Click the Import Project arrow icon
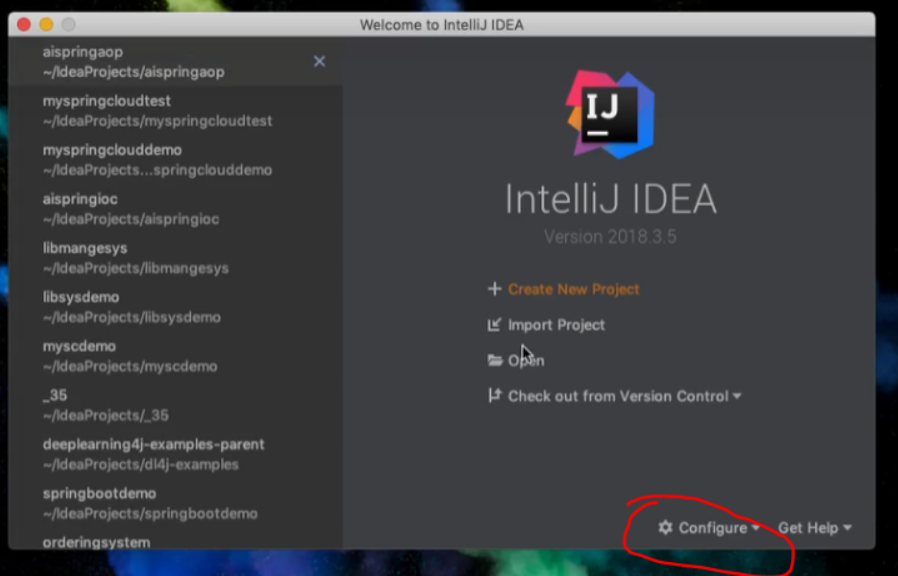The width and height of the screenshot is (898, 576). click(x=494, y=325)
